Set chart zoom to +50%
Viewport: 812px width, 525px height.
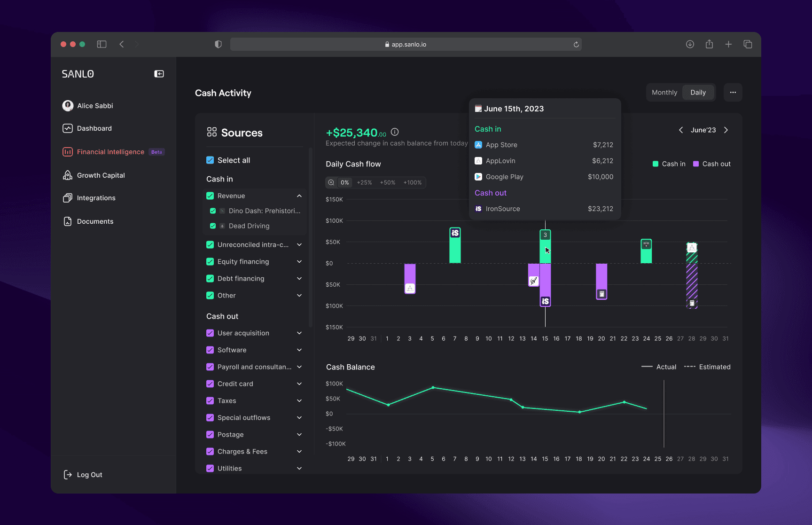click(x=388, y=182)
